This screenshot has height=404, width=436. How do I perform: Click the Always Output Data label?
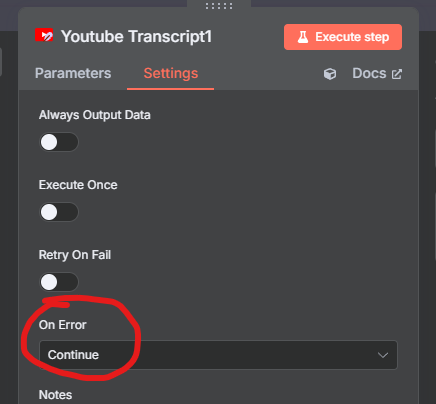coord(95,115)
